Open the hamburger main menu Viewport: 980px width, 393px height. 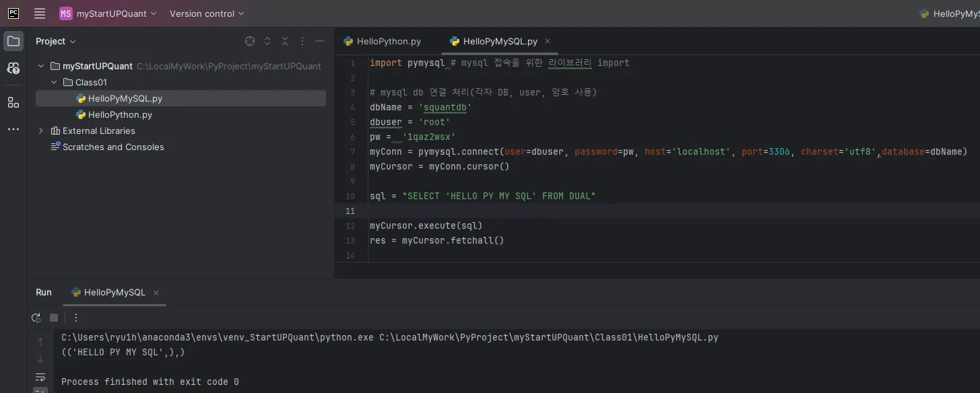point(40,13)
